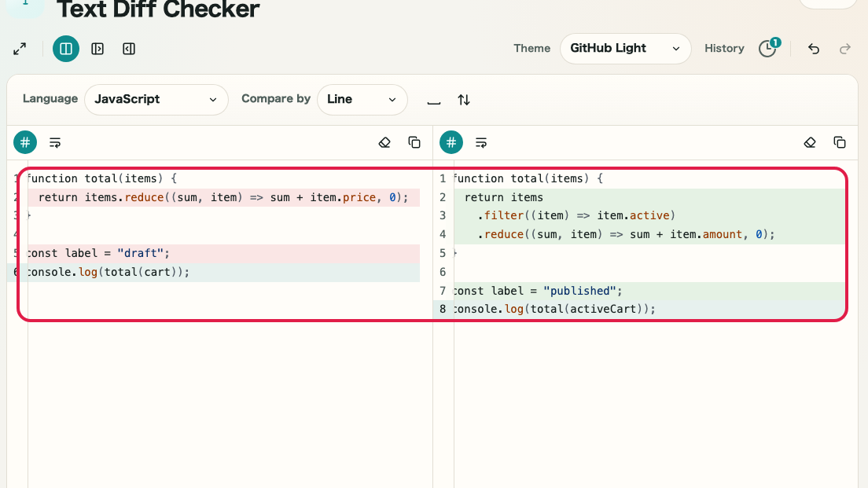
Task: Open the Language dropdown set to JavaScript
Action: point(156,100)
